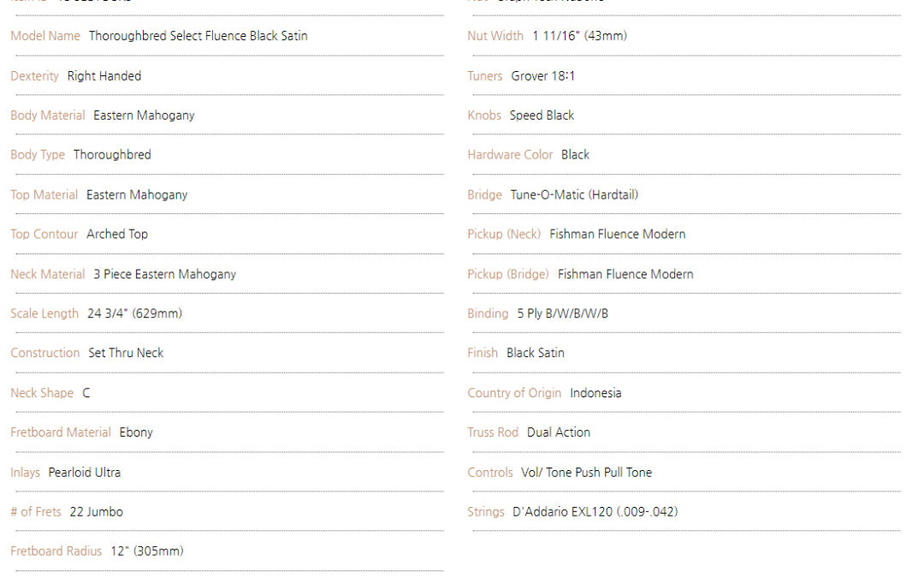Click the 'Fretboard Material' label
This screenshot has height=578, width=924.
click(61, 432)
